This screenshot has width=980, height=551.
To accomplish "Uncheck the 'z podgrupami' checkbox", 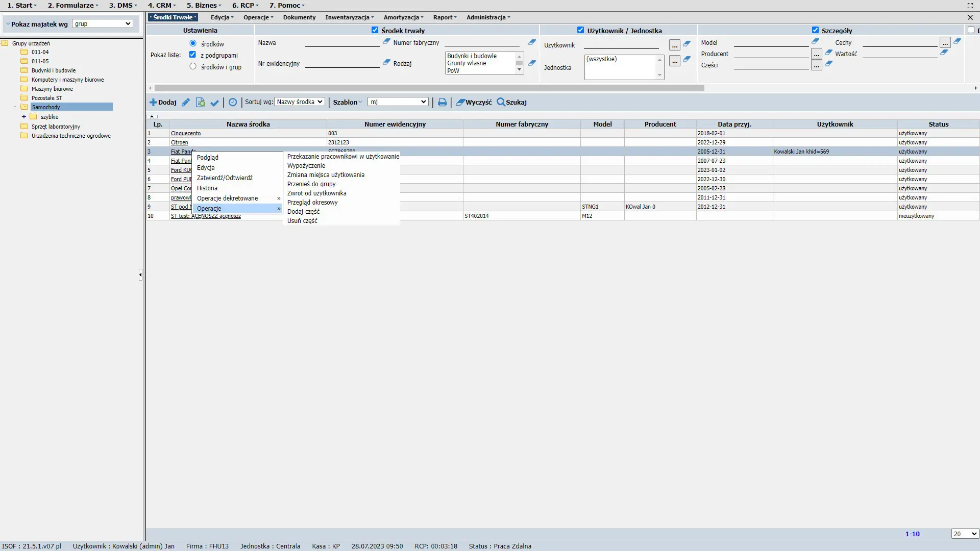I will tap(192, 55).
